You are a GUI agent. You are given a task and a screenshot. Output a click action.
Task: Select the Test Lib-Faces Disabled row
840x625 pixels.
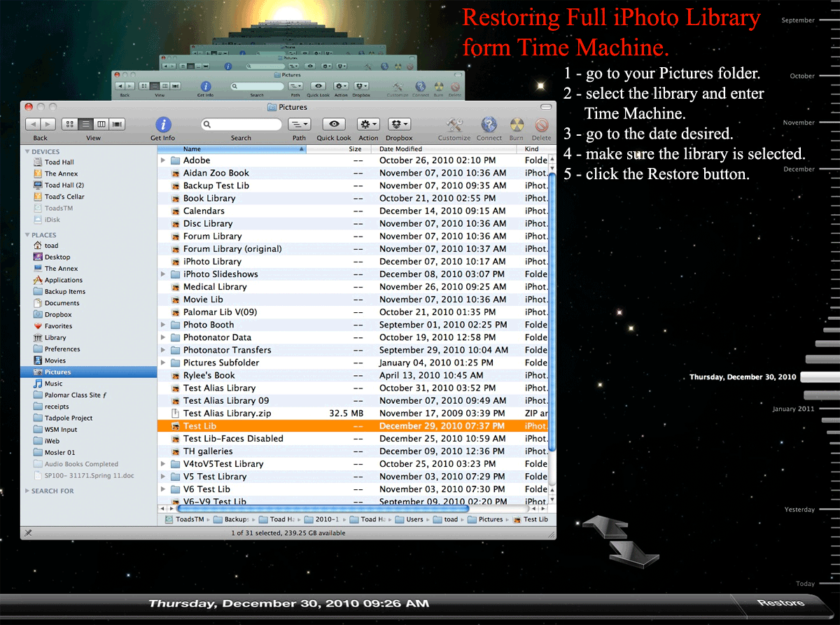click(x=353, y=439)
